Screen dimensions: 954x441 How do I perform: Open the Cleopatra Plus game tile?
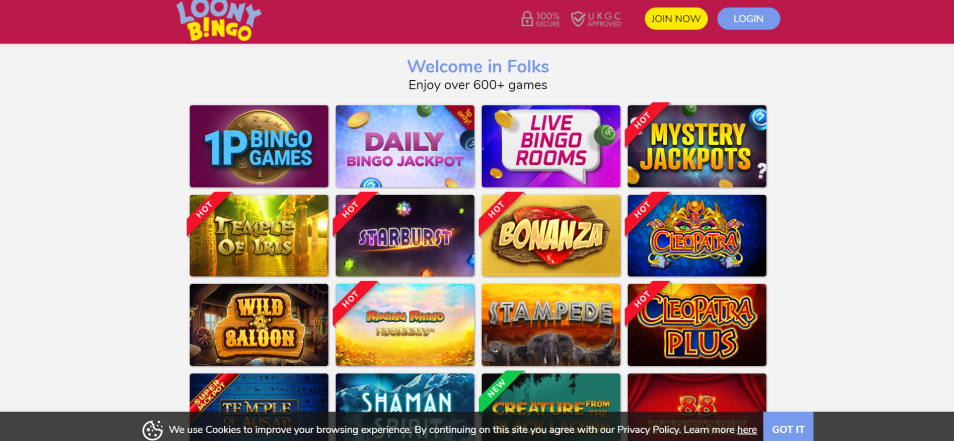tap(697, 325)
